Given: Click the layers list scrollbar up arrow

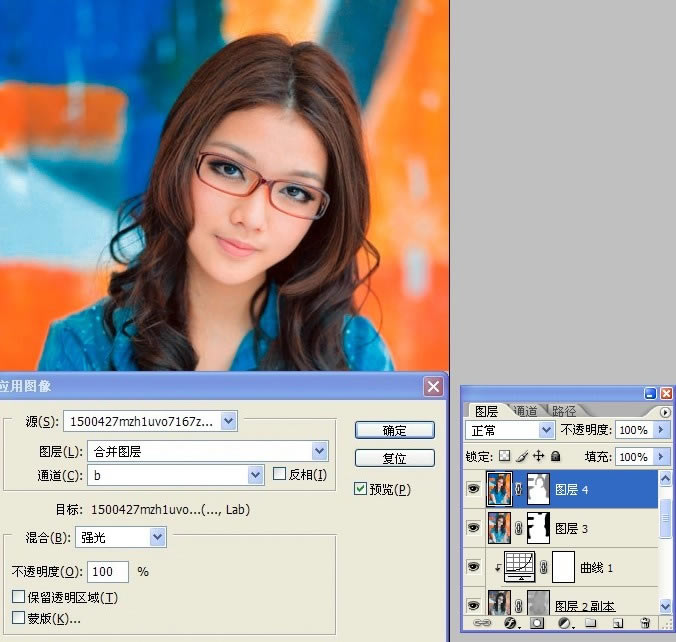Looking at the screenshot, I should (665, 478).
